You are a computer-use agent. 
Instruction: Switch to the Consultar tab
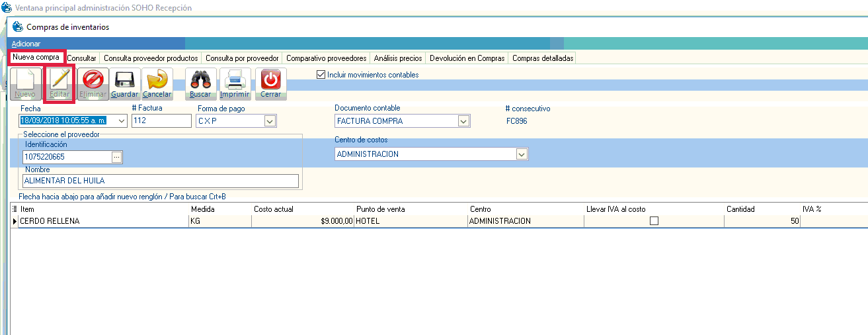[82, 58]
